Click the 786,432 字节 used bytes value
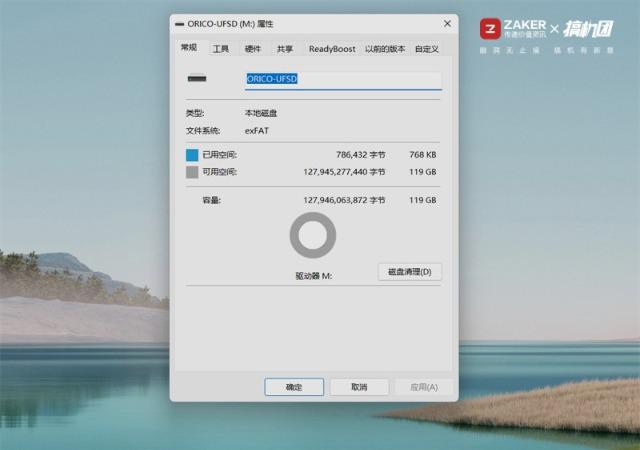This screenshot has height=450, width=640. pos(361,155)
